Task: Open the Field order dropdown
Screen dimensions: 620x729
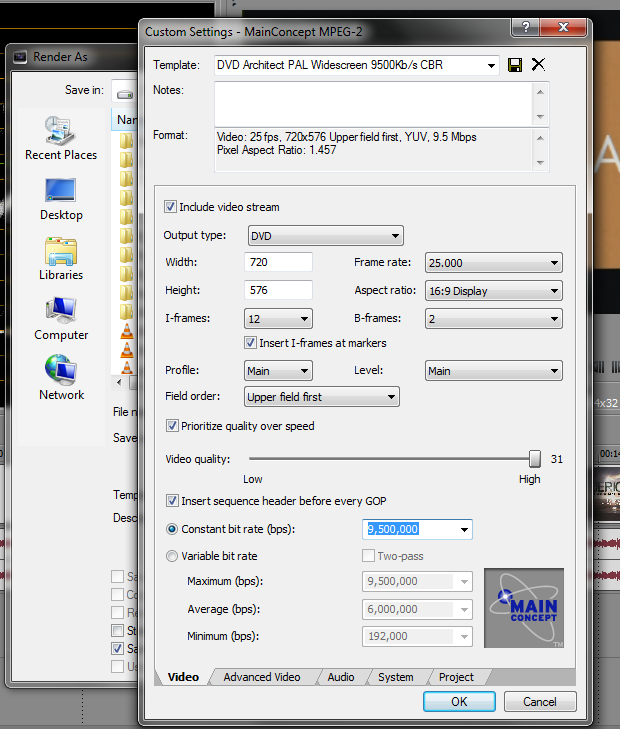Action: (322, 397)
